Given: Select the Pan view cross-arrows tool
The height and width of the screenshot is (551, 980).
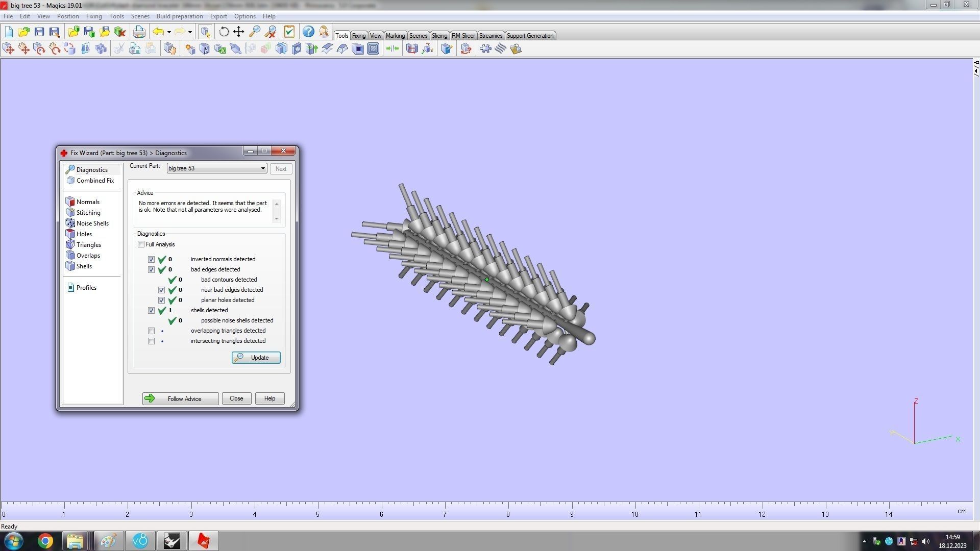Looking at the screenshot, I should coord(238,32).
